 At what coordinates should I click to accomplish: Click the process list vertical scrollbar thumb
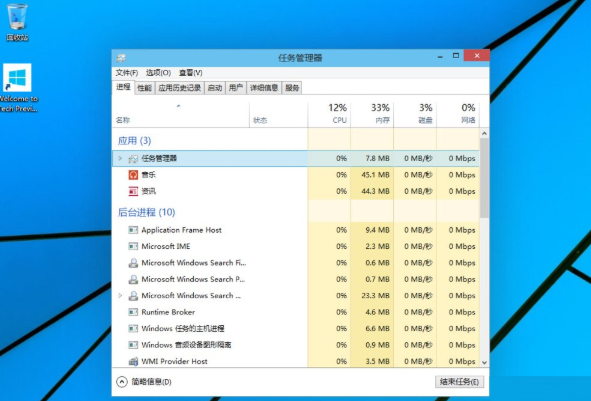(x=484, y=178)
